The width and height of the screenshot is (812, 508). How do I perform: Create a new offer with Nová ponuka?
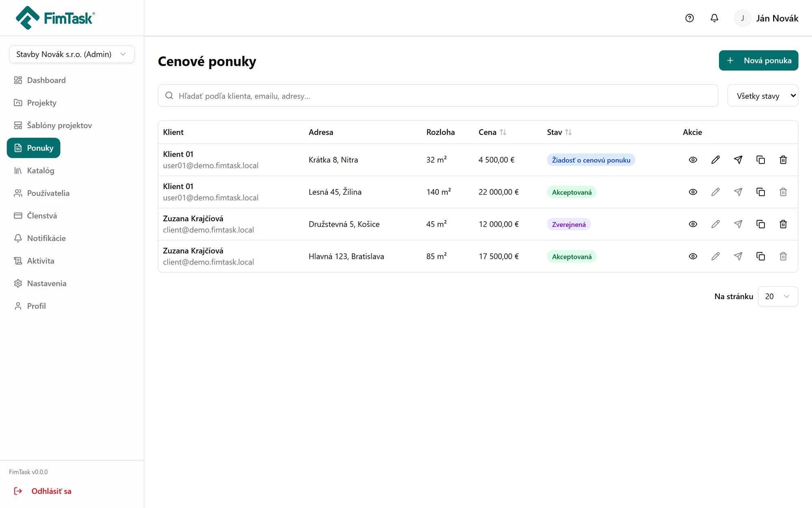click(x=758, y=61)
